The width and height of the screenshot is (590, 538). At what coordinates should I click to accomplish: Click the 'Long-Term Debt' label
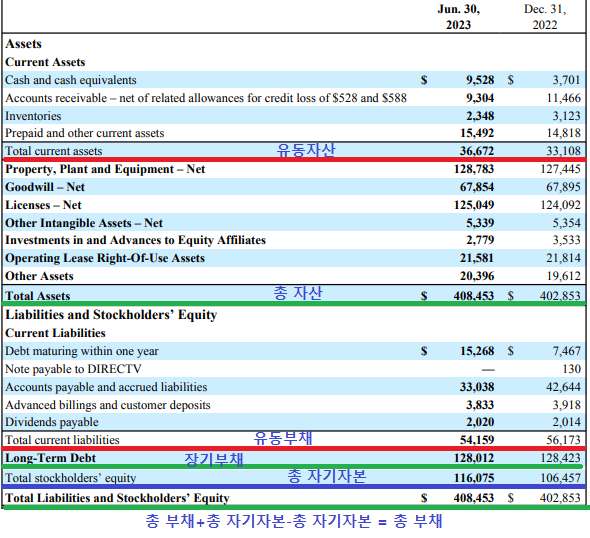click(50, 459)
